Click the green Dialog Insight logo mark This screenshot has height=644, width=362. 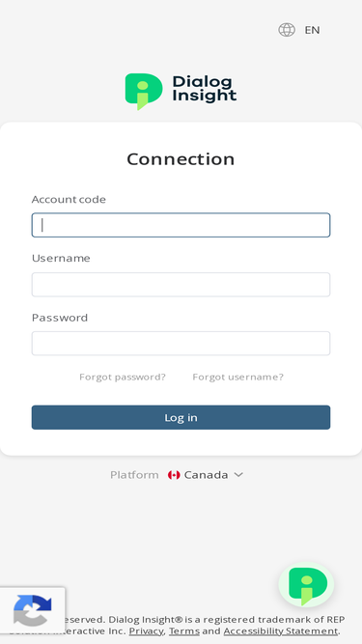[143, 92]
